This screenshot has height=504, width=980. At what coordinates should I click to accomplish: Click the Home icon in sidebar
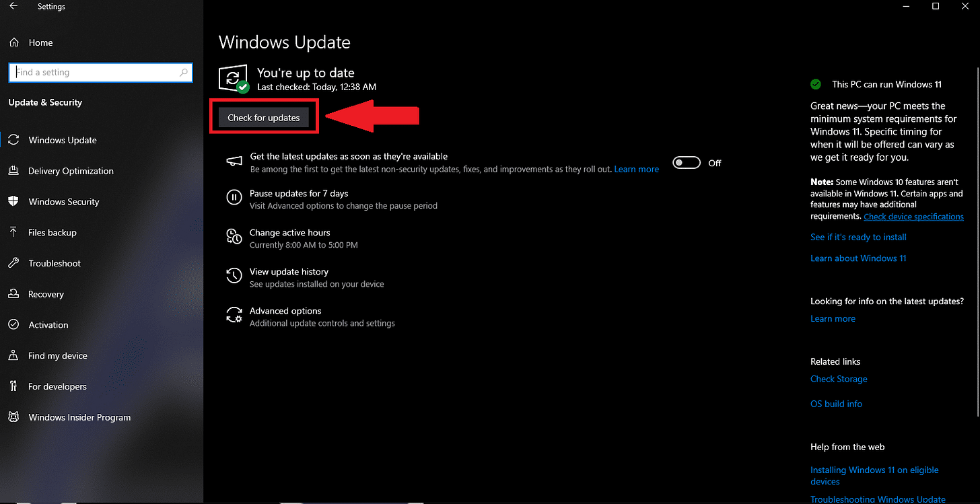coord(13,42)
